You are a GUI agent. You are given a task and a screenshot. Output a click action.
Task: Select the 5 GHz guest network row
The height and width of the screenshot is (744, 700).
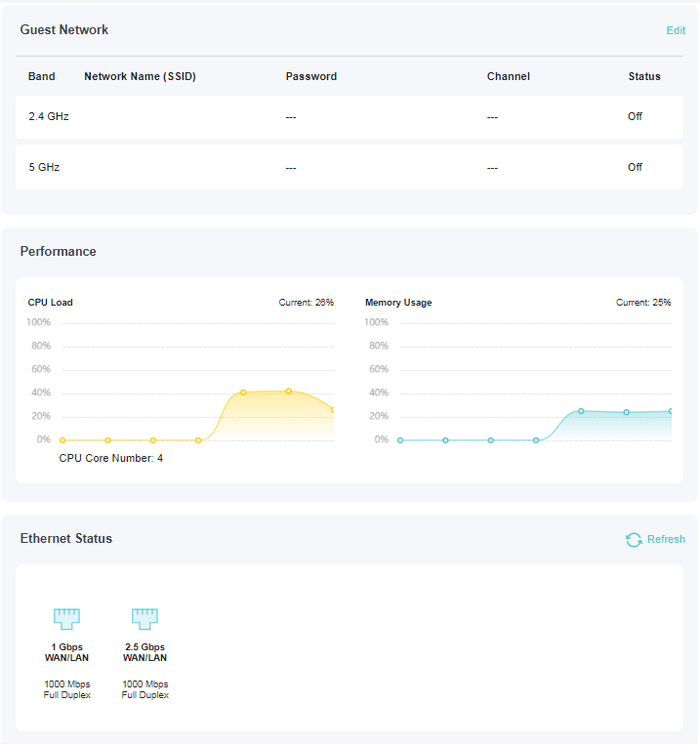click(x=350, y=167)
